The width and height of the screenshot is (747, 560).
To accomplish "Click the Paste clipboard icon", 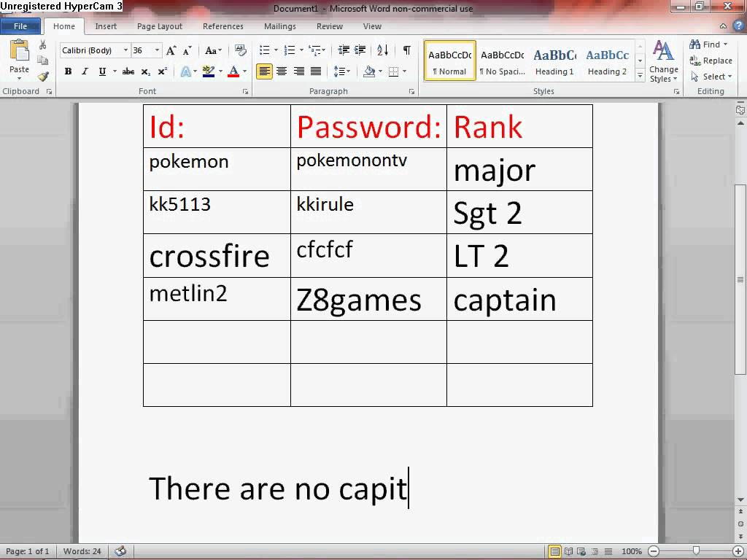I will (x=19, y=52).
